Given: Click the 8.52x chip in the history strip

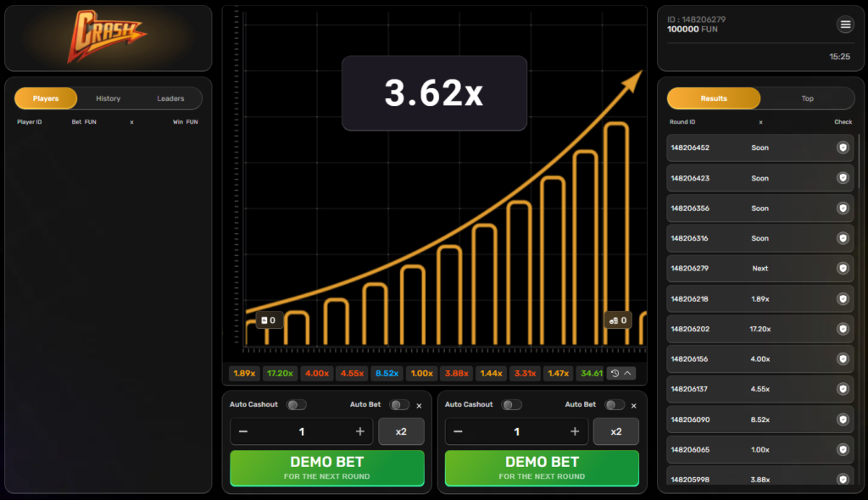Looking at the screenshot, I should point(387,373).
